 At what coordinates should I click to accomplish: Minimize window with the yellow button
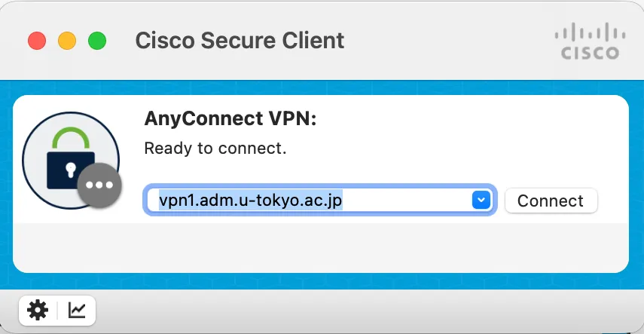[x=67, y=40]
